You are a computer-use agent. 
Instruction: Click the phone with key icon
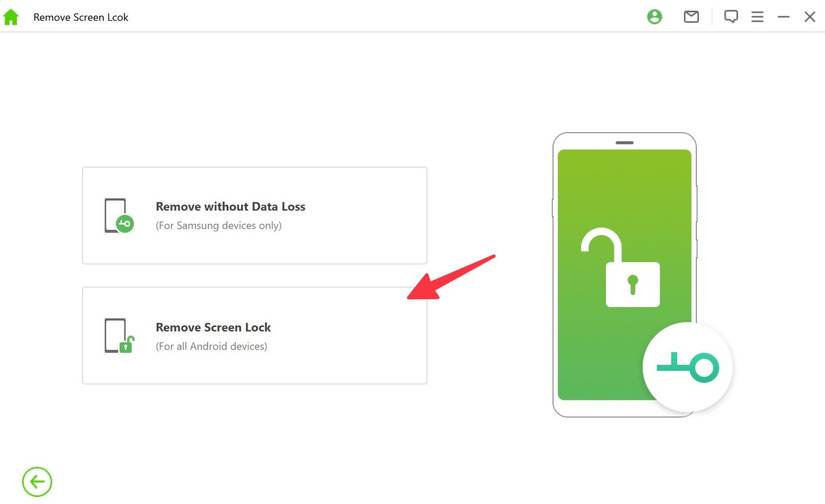pyautogui.click(x=119, y=216)
